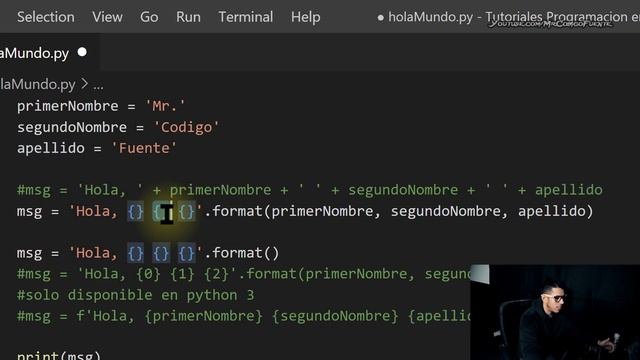This screenshot has width=640, height=360.
Task: Click the string 'Mr.' in primerNombre line
Action: pyautogui.click(x=165, y=106)
